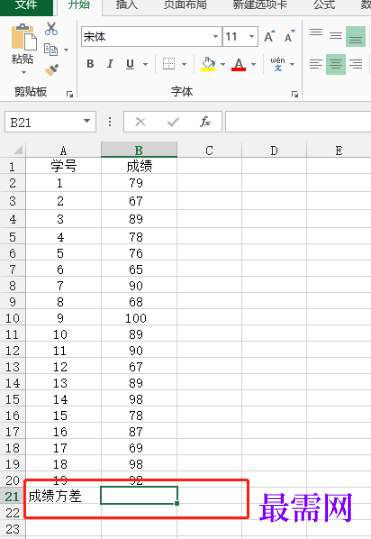The image size is (371, 539).
Task: Select score cell 79 in row 2
Action: click(139, 183)
